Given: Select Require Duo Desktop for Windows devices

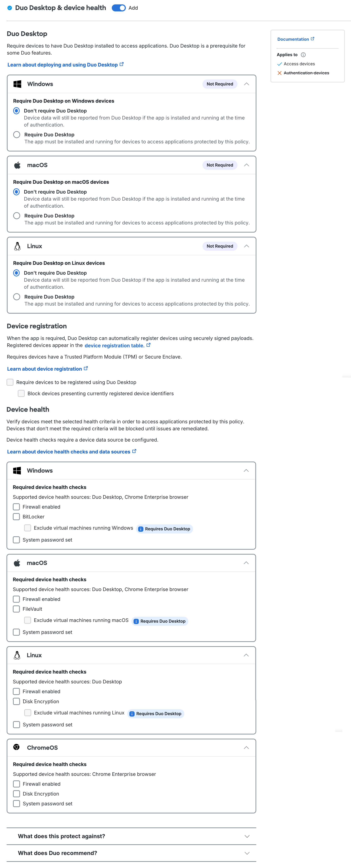Looking at the screenshot, I should [16, 134].
